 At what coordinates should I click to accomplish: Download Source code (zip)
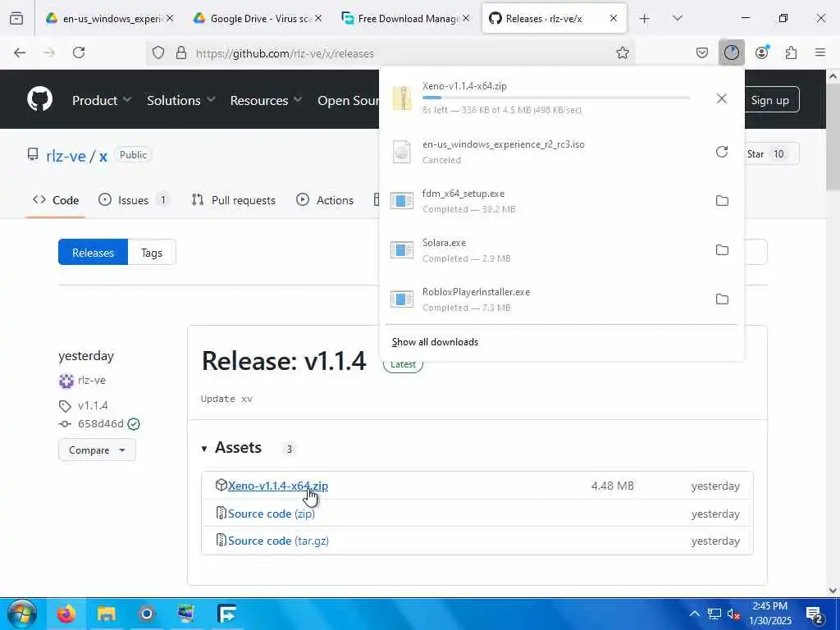point(271,514)
